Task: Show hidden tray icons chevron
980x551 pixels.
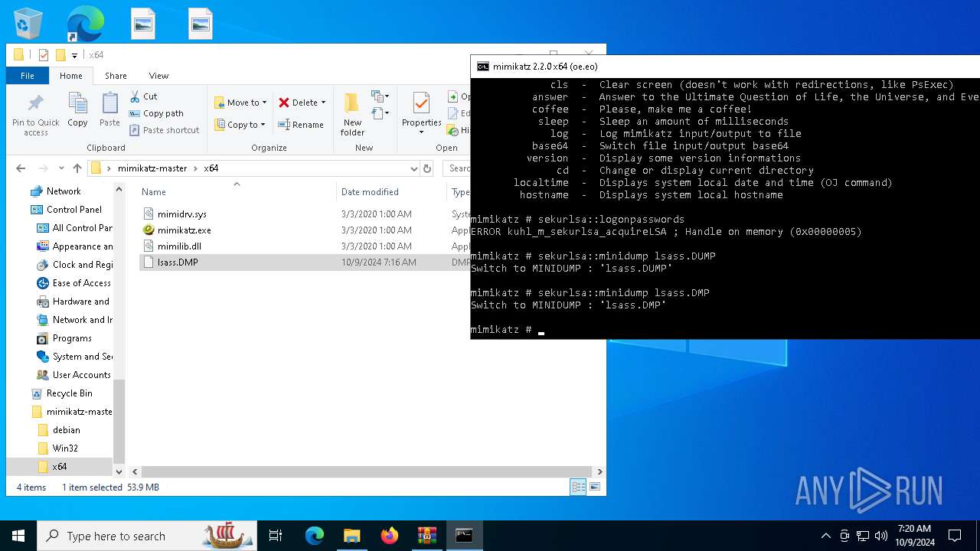Action: click(825, 536)
